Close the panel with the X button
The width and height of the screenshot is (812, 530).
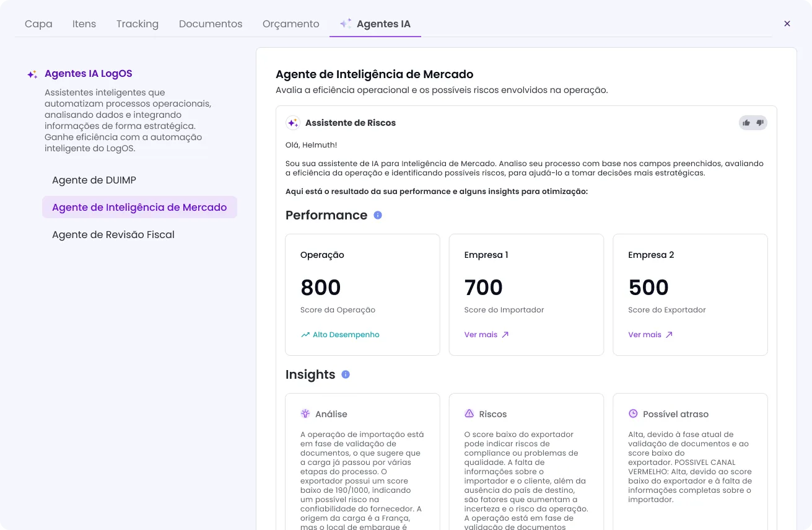point(787,24)
